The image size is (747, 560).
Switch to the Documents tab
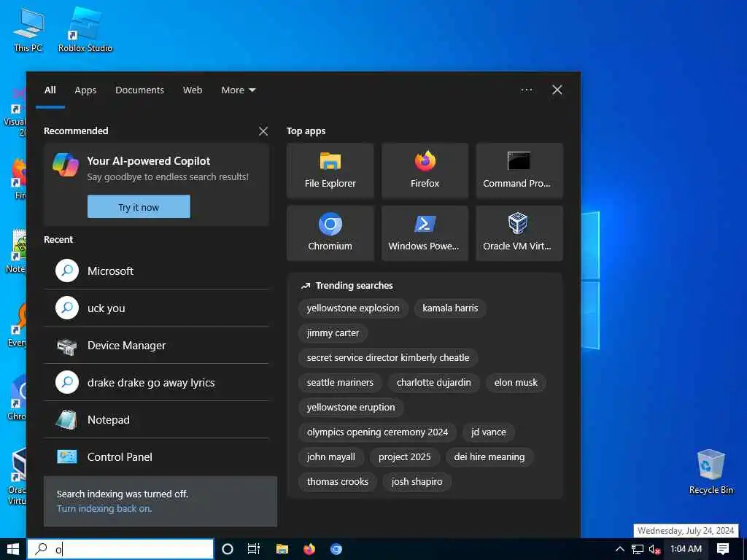(139, 90)
